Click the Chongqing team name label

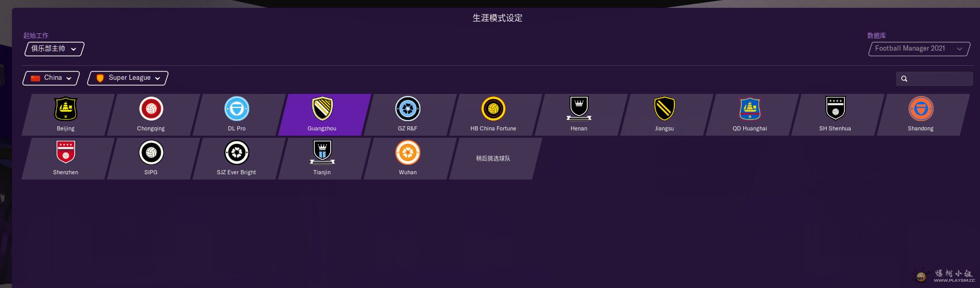(151, 128)
